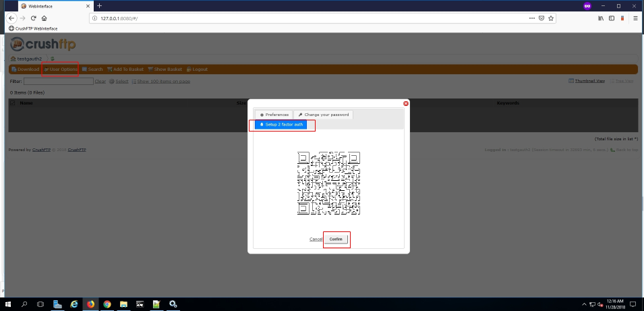Click the refresh listing icon beside breadcrumb
644x311 pixels.
(x=52, y=59)
